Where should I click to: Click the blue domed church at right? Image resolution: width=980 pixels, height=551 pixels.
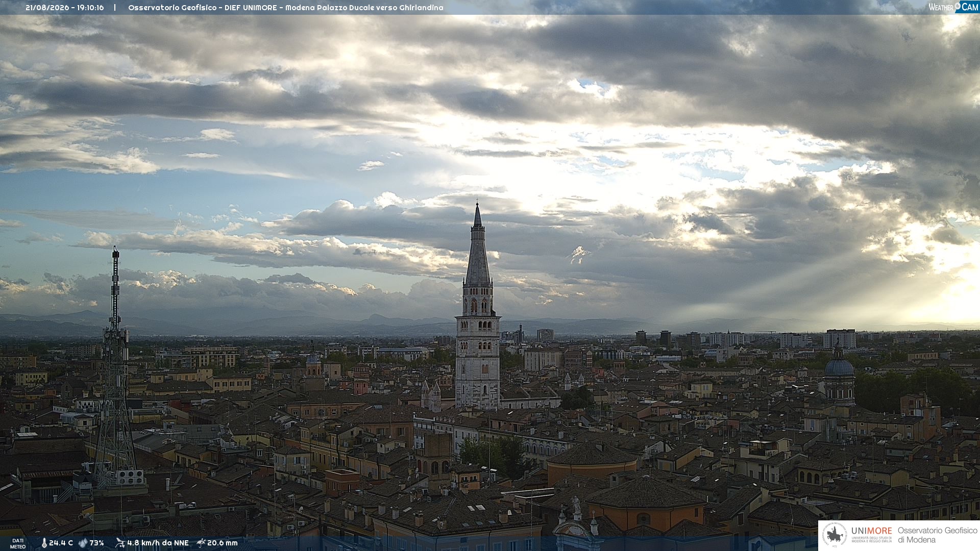839,375
